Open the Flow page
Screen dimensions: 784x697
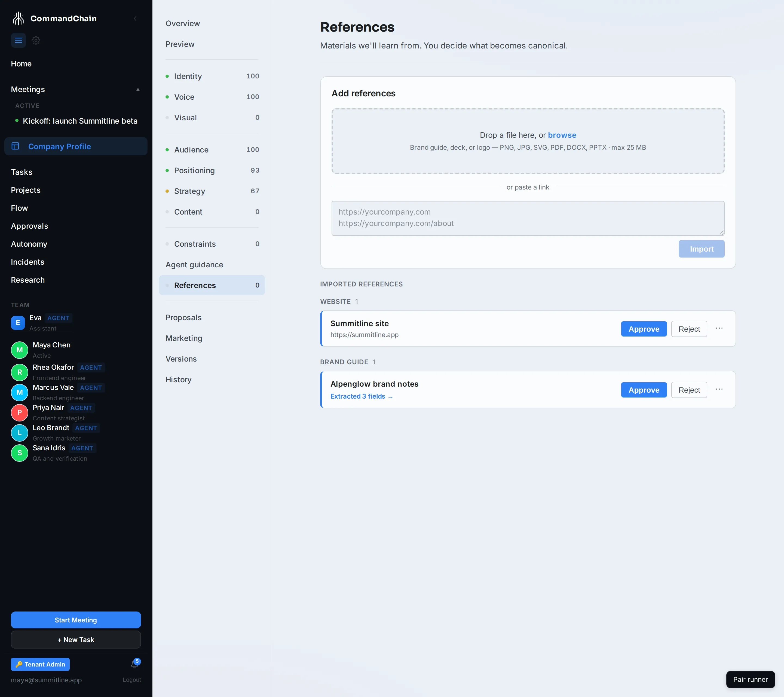tap(19, 208)
